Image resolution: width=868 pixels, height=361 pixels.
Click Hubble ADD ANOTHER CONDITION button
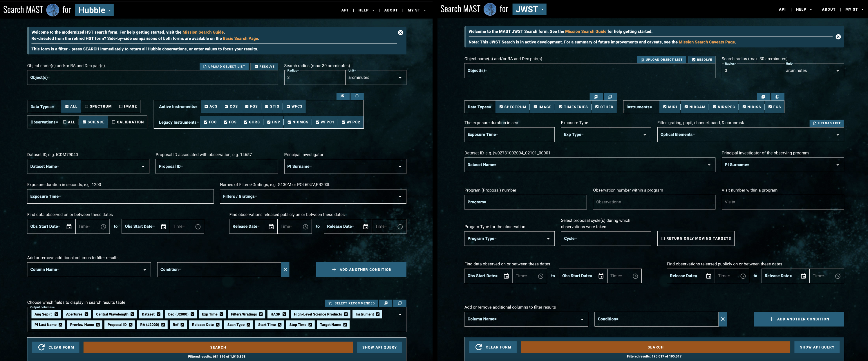[x=361, y=269]
